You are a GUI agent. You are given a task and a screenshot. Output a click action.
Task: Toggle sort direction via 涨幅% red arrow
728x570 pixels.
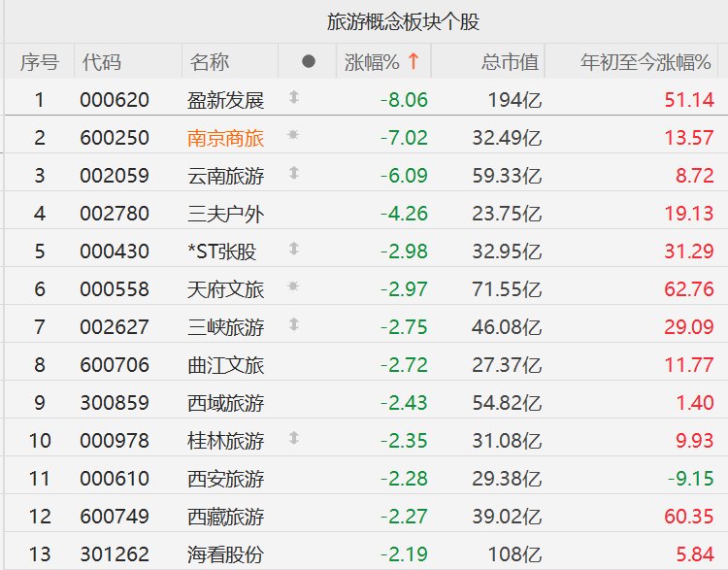[x=414, y=62]
